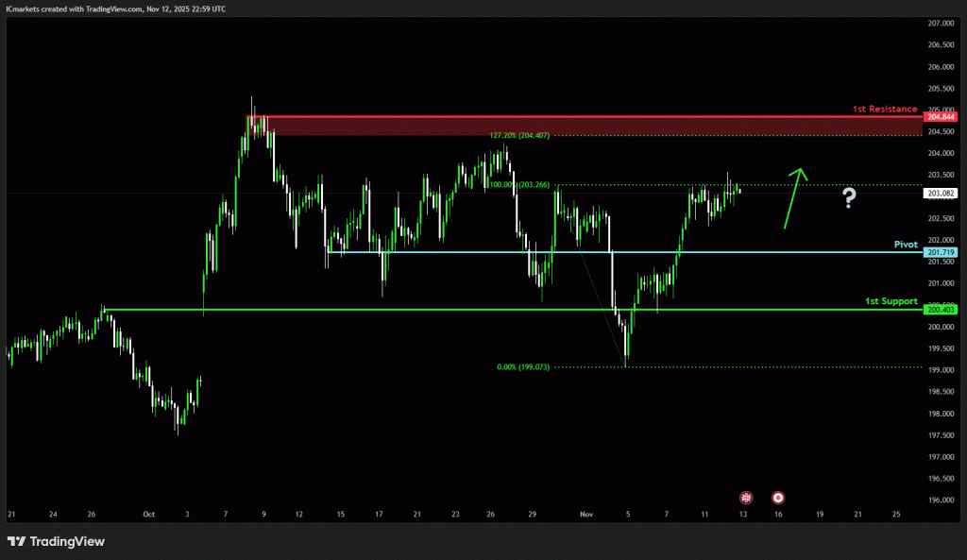Click the 0.00% (199.073) Fibonacci label
The width and height of the screenshot is (967, 560).
[x=522, y=367]
